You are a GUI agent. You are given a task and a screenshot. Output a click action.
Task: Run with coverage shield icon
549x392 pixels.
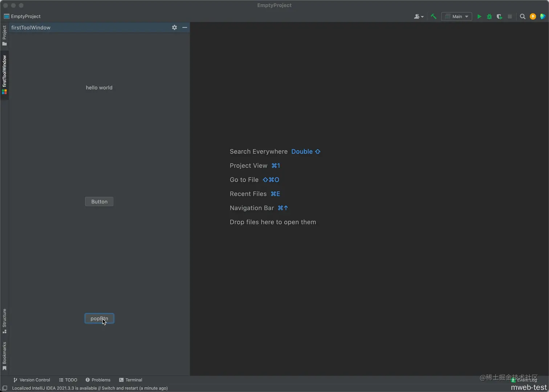click(x=500, y=16)
